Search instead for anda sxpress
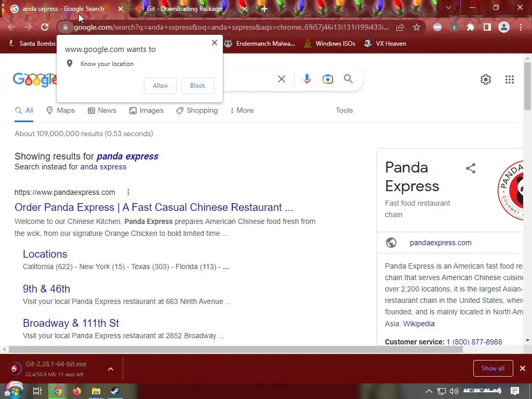The width and height of the screenshot is (532, 399). 103,167
